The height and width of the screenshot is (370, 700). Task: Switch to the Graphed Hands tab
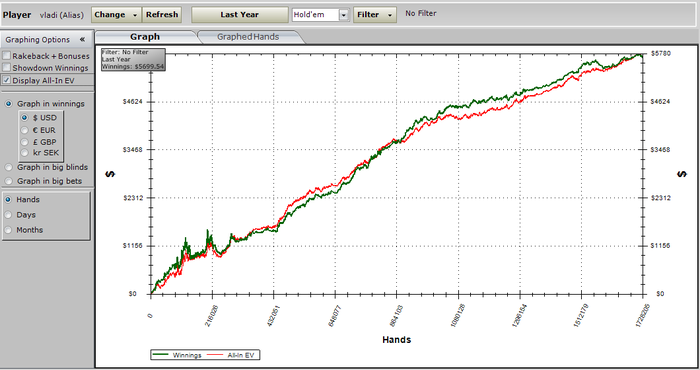click(248, 37)
